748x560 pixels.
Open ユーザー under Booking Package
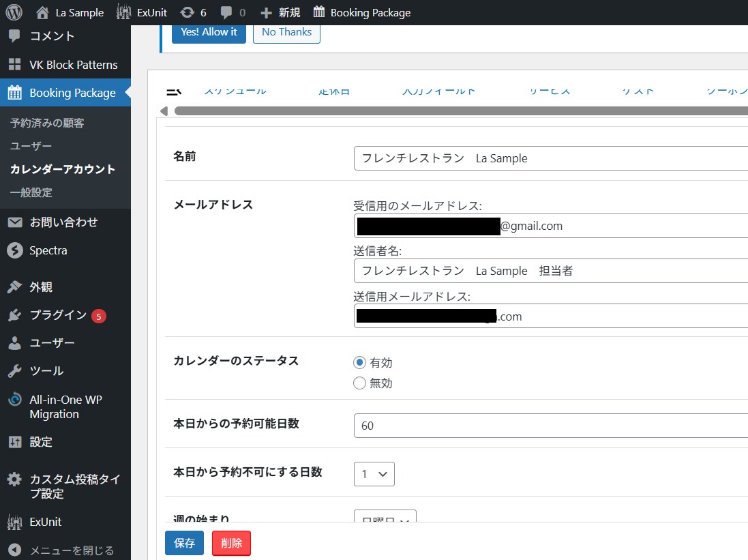click(31, 146)
